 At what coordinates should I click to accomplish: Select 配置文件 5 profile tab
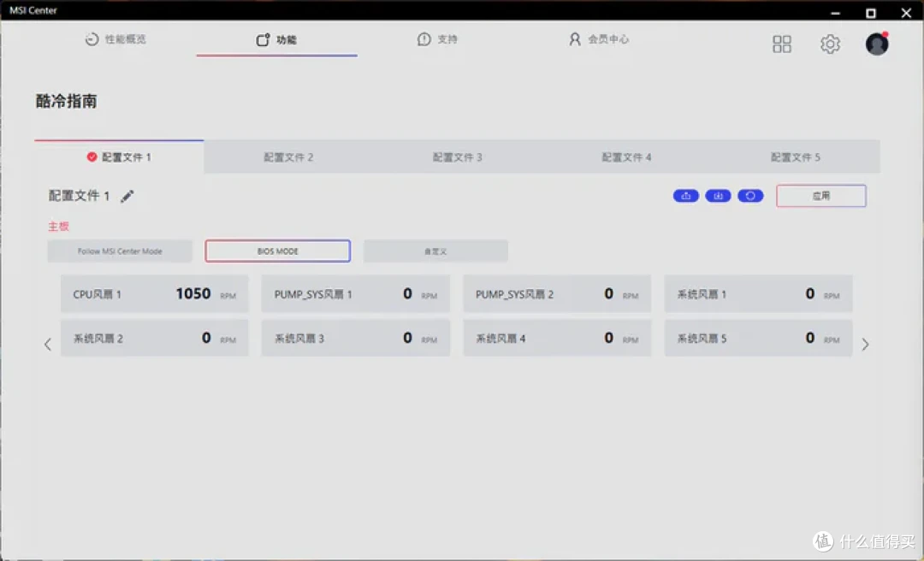(796, 156)
